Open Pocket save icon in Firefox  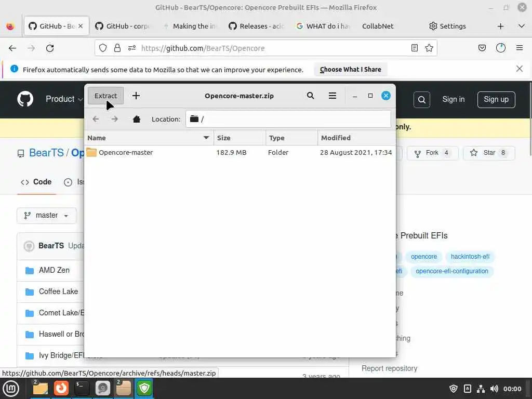tap(482, 48)
